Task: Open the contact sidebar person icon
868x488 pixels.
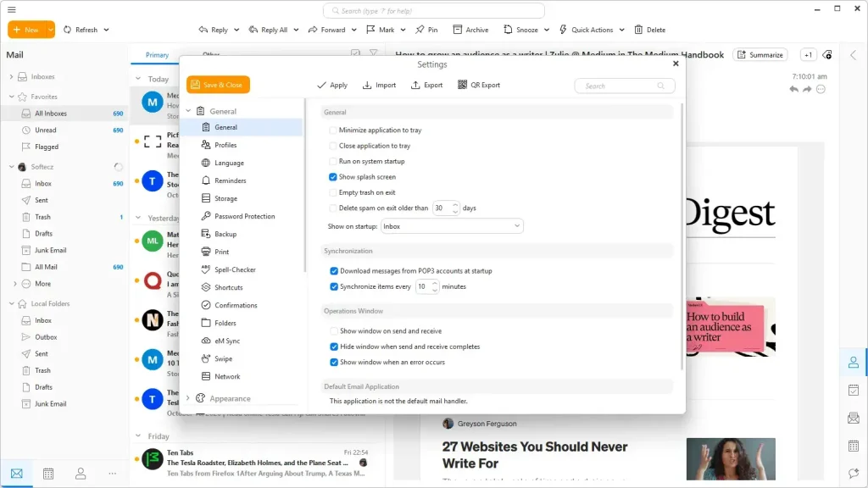Action: point(854,363)
